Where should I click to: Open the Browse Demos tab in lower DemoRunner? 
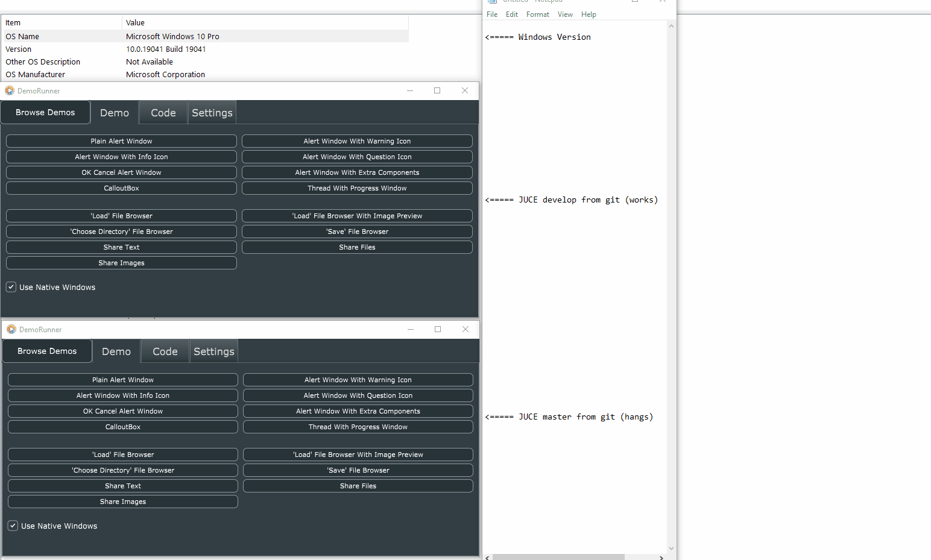coord(47,351)
